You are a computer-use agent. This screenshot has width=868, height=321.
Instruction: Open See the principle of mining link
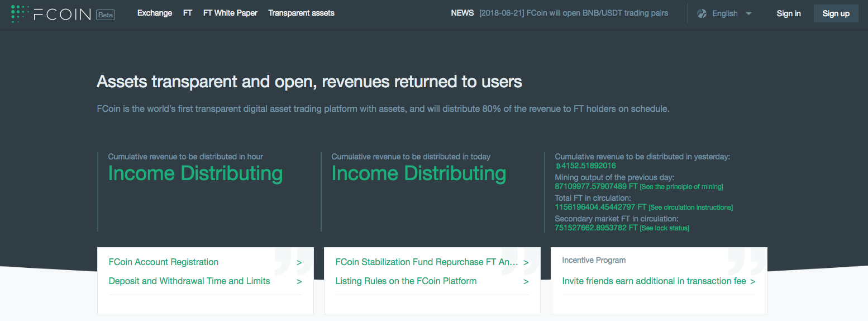[681, 187]
